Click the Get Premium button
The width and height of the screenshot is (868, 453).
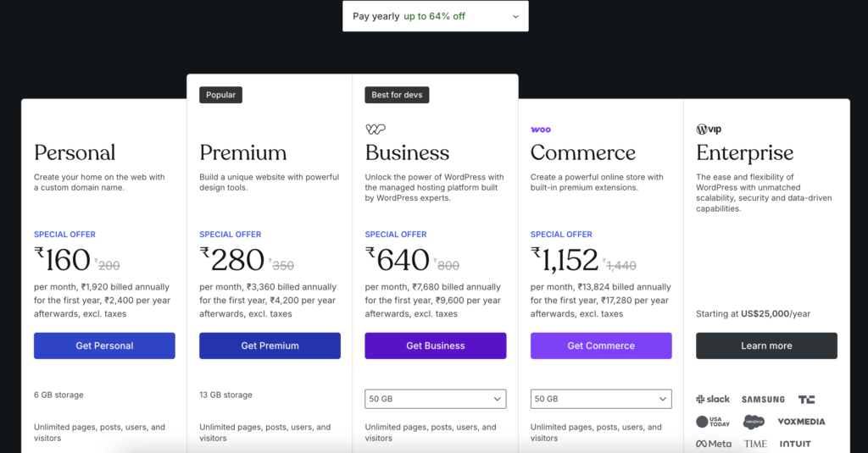(x=270, y=345)
